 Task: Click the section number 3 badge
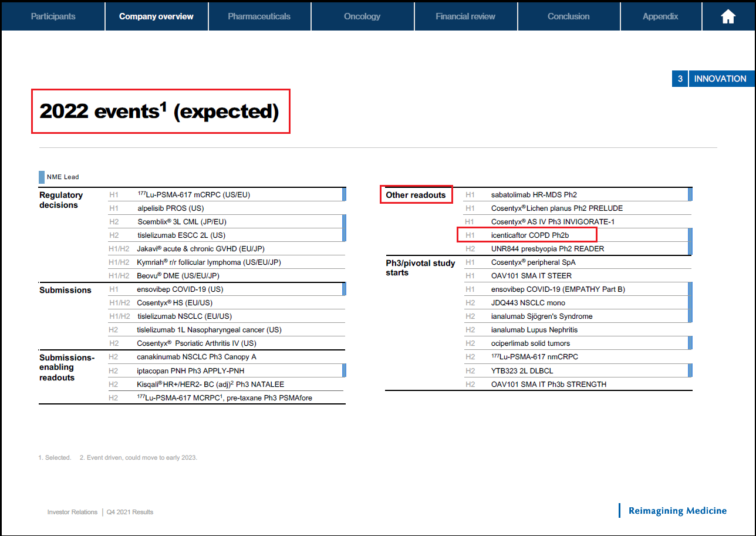coord(680,79)
